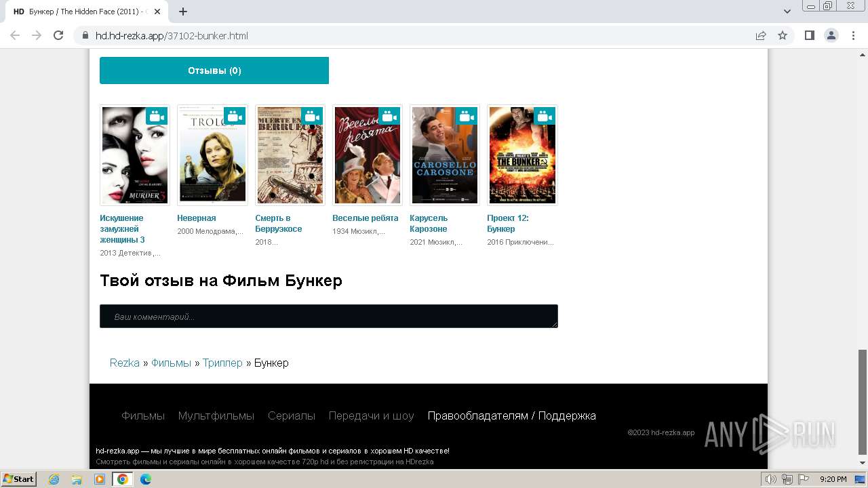
Task: Open the Отзывы (0) button
Action: pyautogui.click(x=214, y=70)
